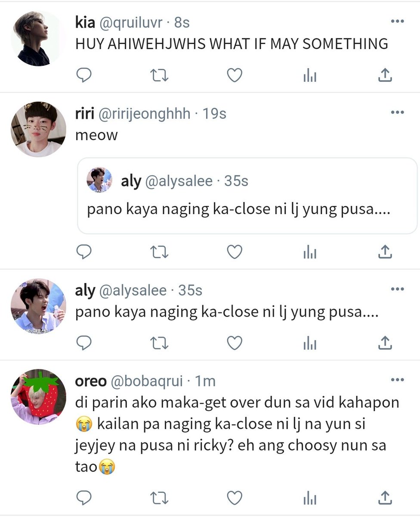This screenshot has height=517, width=420.
Task: Retweet oreo's tweet about jeyjey
Action: pyautogui.click(x=159, y=498)
